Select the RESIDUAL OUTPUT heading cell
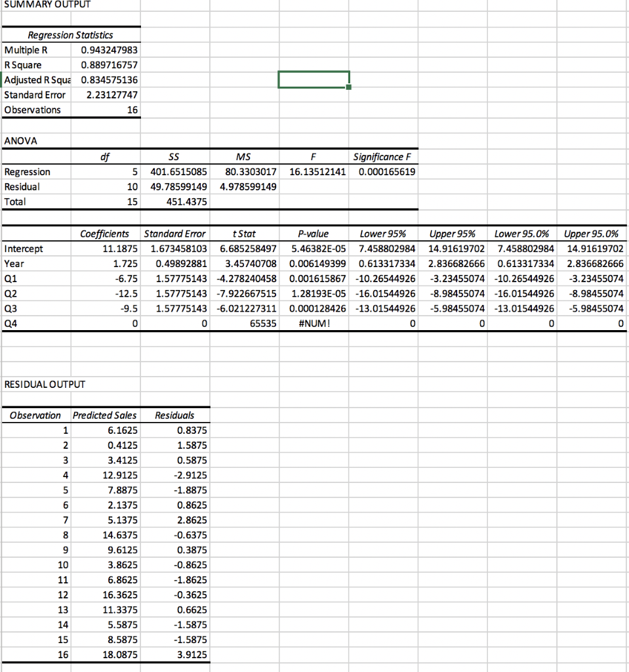 click(x=45, y=385)
